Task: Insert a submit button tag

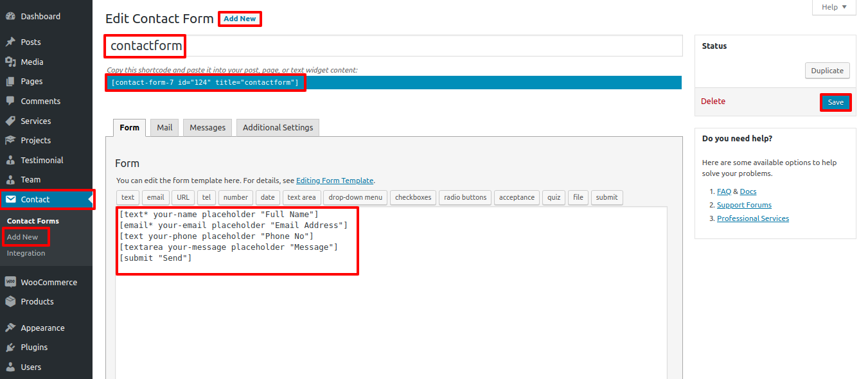Action: 607,197
